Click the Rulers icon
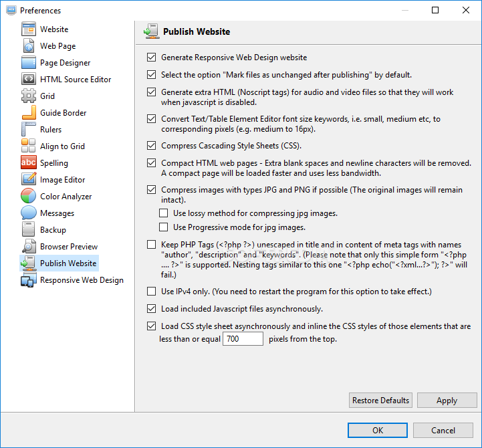 click(x=29, y=129)
